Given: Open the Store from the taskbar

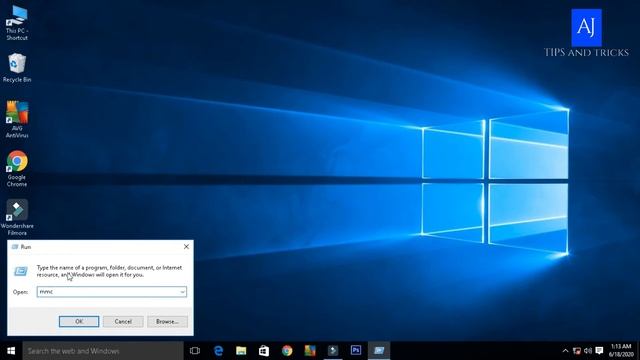Looking at the screenshot, I should click(x=264, y=351).
